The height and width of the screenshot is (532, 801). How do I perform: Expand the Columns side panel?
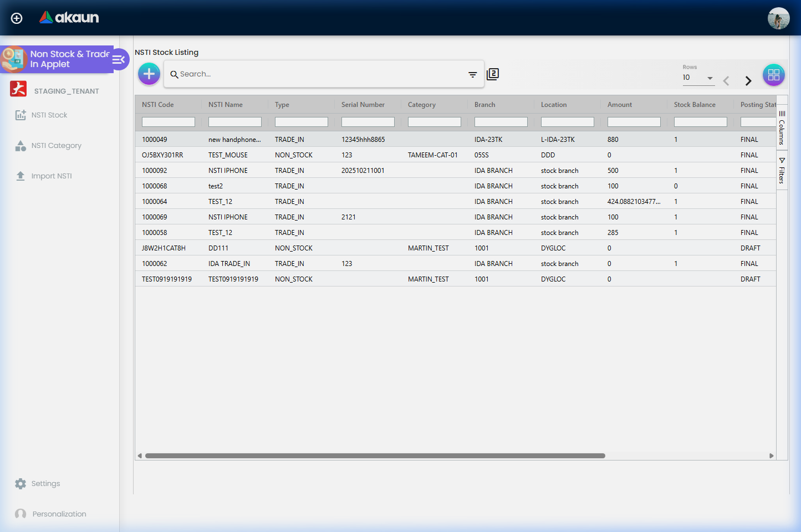pyautogui.click(x=782, y=128)
